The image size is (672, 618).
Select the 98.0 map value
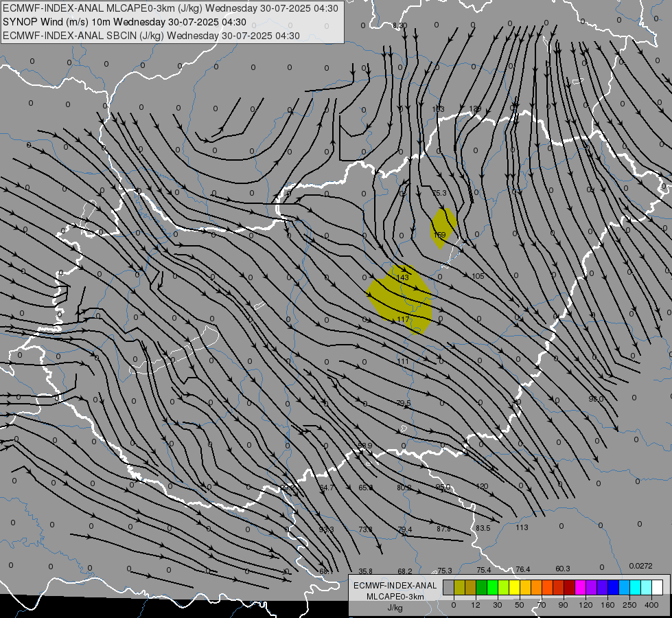596,399
